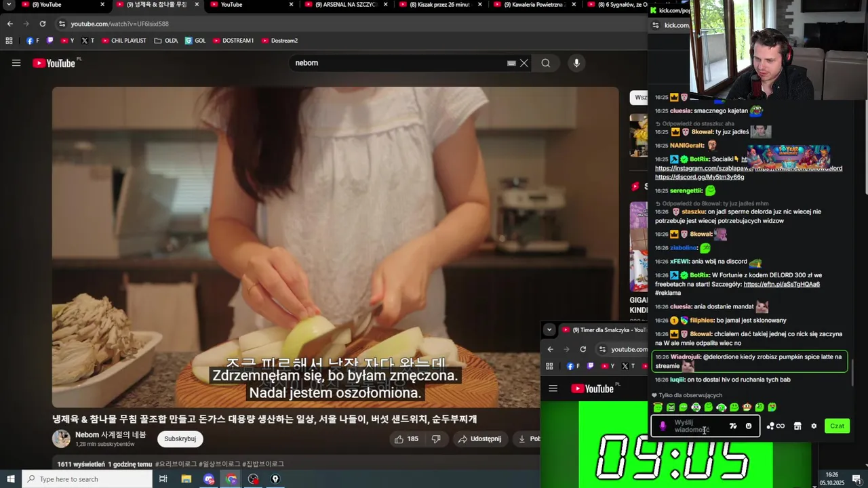Clear the 'nebom' search text with the X
The image size is (868, 488).
tap(524, 63)
